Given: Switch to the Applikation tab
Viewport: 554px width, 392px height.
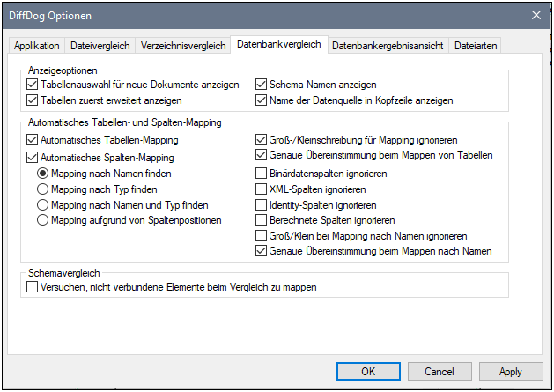Looking at the screenshot, I should coord(37,46).
